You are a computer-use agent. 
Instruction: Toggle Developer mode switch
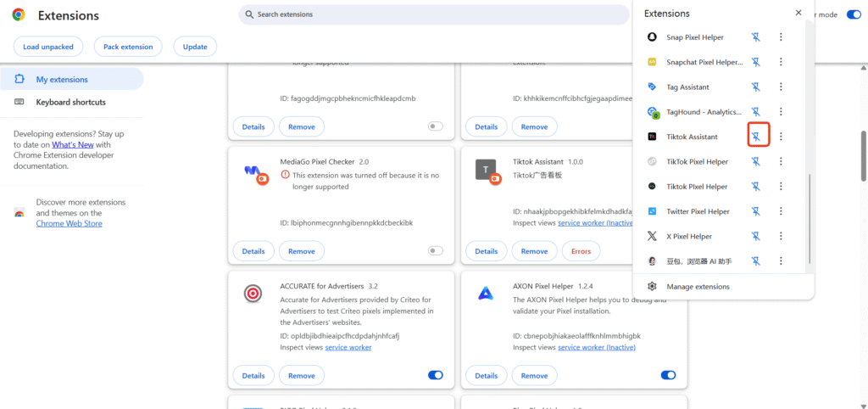853,14
